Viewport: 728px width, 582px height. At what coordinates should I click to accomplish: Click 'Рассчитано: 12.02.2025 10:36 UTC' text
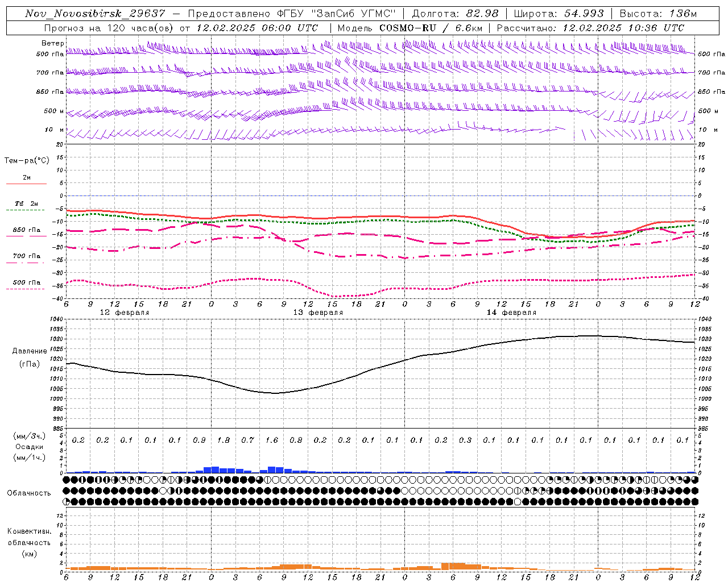[590, 28]
